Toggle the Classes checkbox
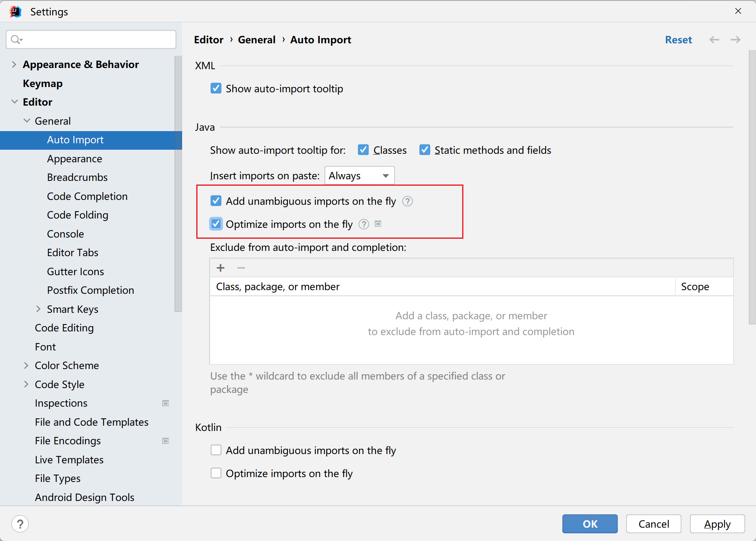The image size is (756, 541). 363,150
